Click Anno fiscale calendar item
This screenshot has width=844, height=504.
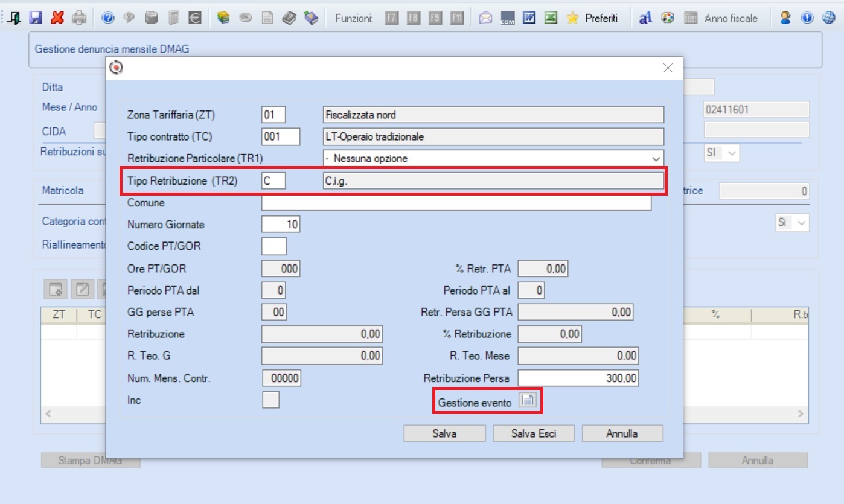click(x=721, y=18)
